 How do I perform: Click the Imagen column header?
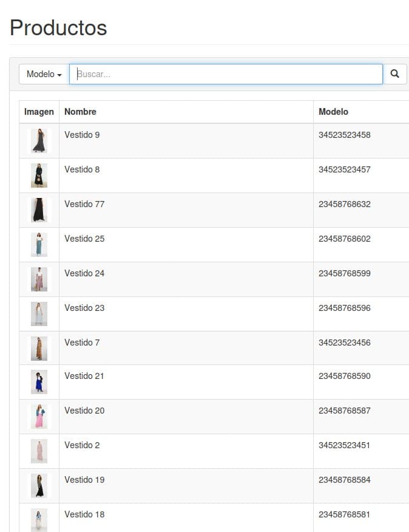click(39, 112)
